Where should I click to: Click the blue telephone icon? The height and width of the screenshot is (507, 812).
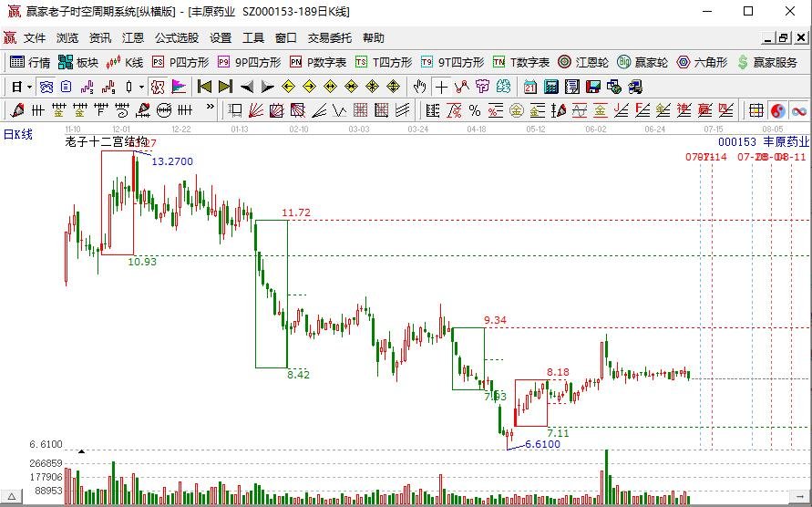[x=46, y=88]
